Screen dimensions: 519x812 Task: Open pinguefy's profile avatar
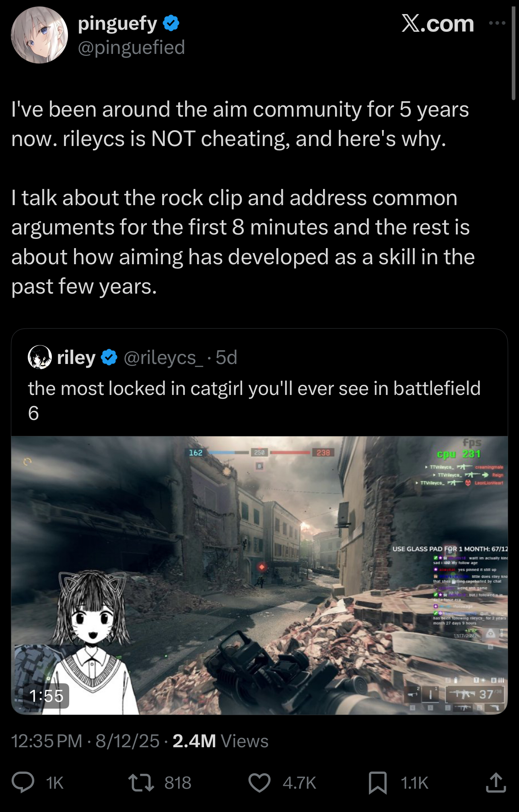click(39, 35)
